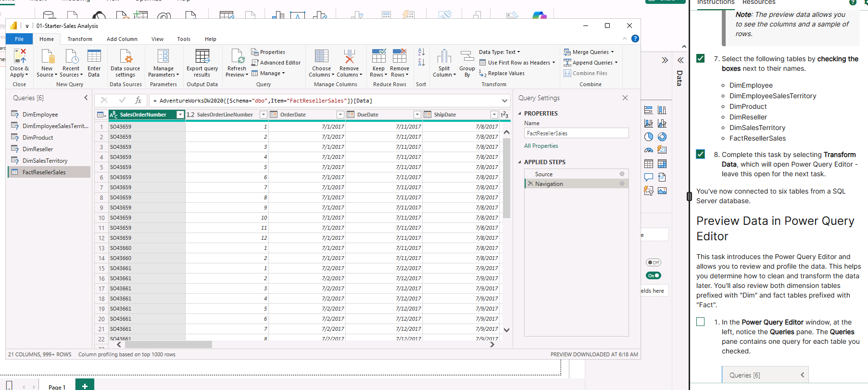Select the DimReseller query
The width and height of the screenshot is (868, 390).
click(x=49, y=149)
